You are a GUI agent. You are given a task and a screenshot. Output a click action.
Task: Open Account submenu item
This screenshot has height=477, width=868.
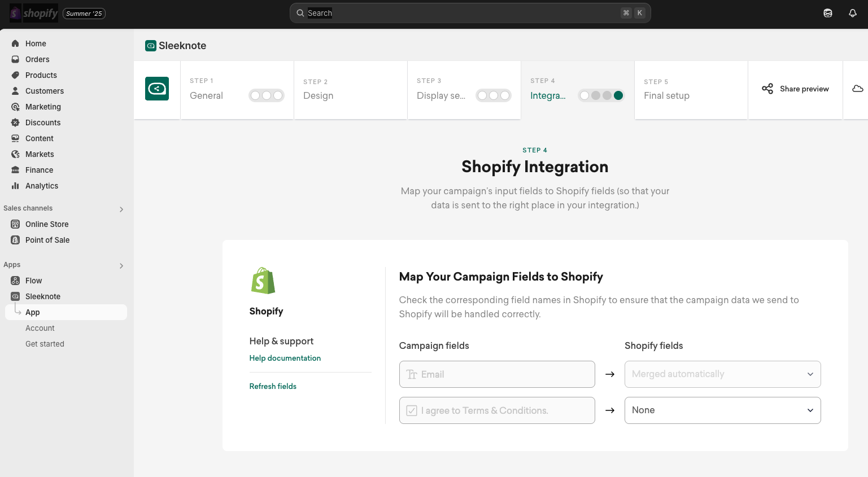coord(40,328)
